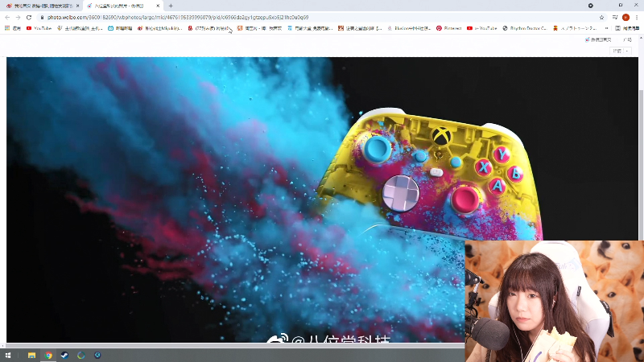Open the Chrome three-dot menu
Screen dimensions: 644x362
tap(637, 17)
